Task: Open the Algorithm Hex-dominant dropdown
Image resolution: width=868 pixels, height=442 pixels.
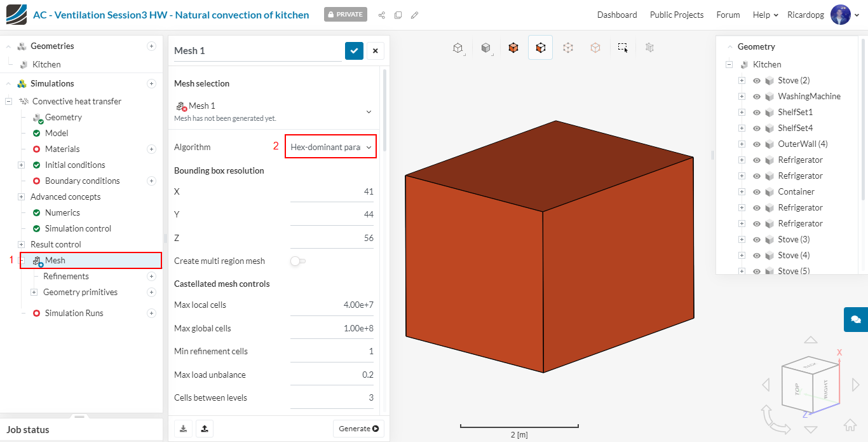Action: click(330, 147)
